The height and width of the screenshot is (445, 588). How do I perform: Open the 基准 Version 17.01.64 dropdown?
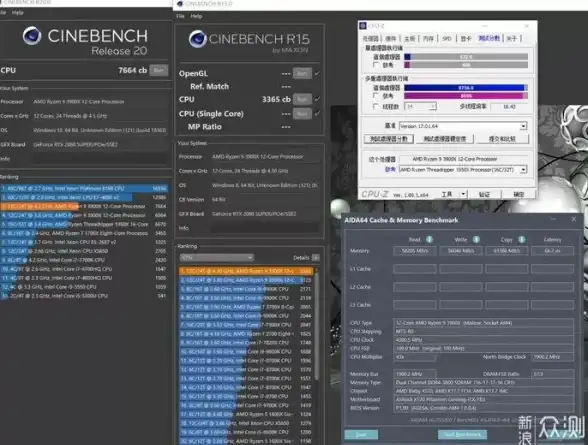pos(463,126)
